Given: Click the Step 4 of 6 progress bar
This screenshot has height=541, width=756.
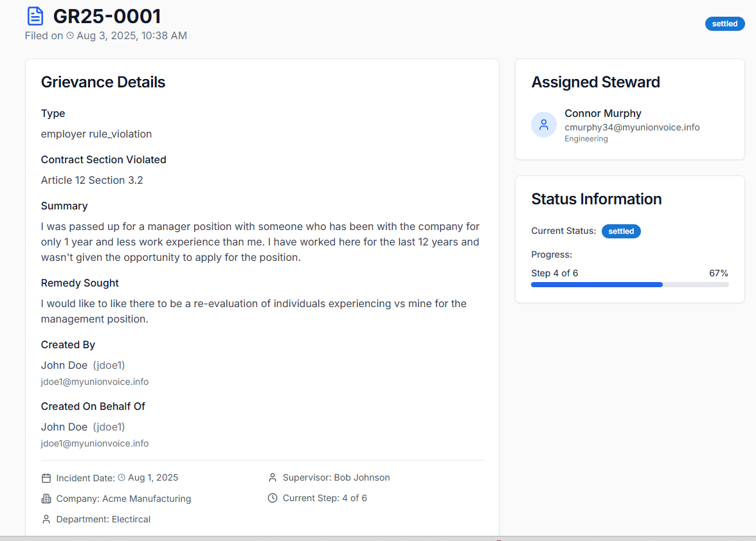Looking at the screenshot, I should tap(629, 284).
